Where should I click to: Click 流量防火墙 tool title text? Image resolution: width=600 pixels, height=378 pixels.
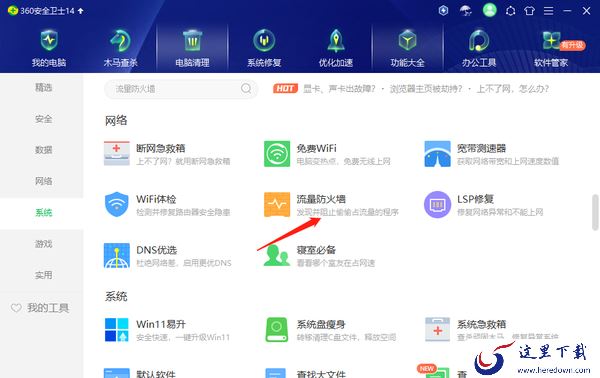[x=321, y=199]
